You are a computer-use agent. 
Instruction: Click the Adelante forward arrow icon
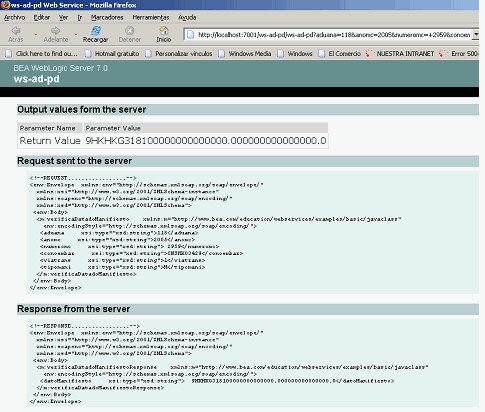tap(56, 31)
